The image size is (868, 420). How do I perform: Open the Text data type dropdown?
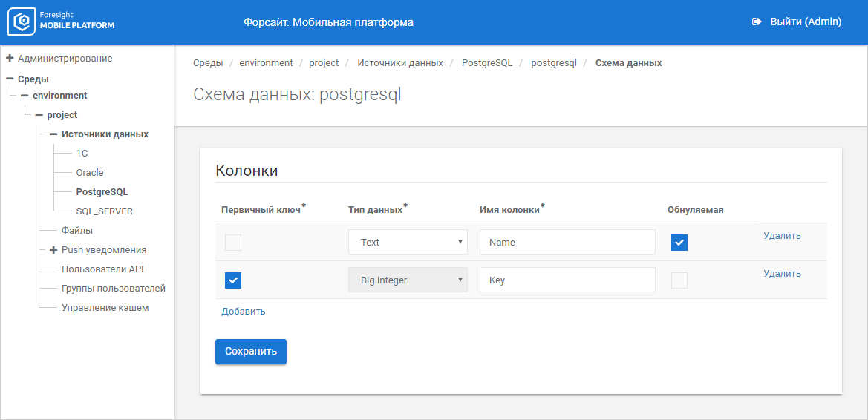point(408,242)
